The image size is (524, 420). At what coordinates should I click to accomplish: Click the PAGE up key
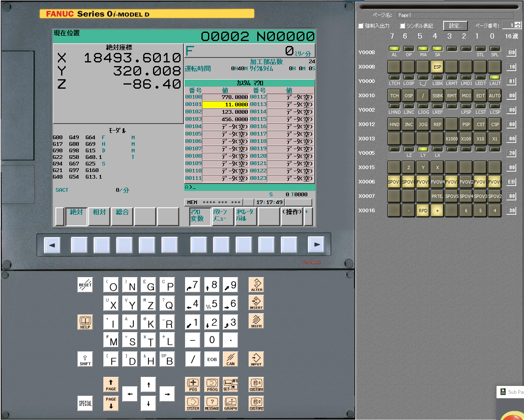coord(111,384)
